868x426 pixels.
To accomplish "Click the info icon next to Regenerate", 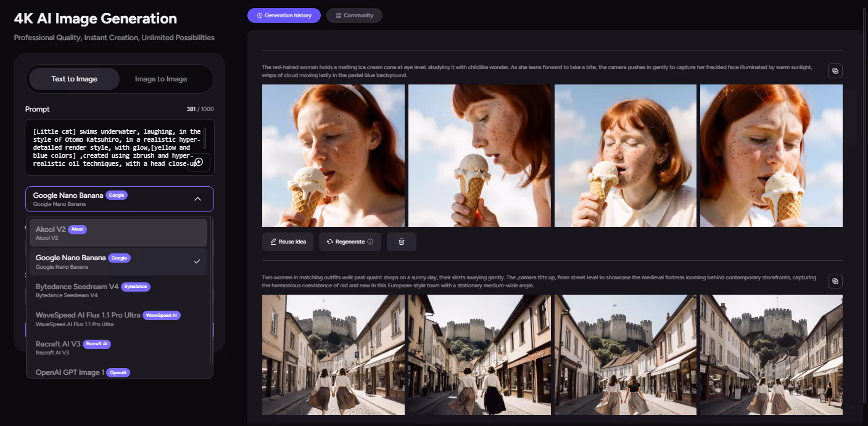I will coord(370,242).
